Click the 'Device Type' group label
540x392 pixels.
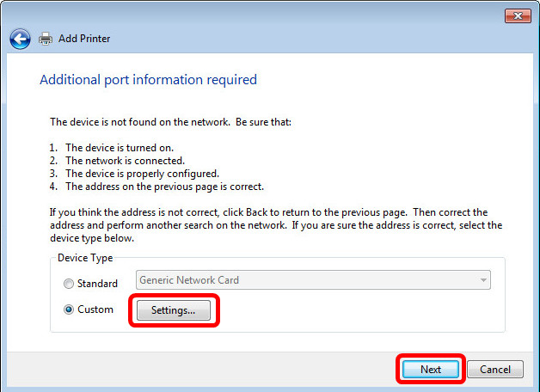84,258
